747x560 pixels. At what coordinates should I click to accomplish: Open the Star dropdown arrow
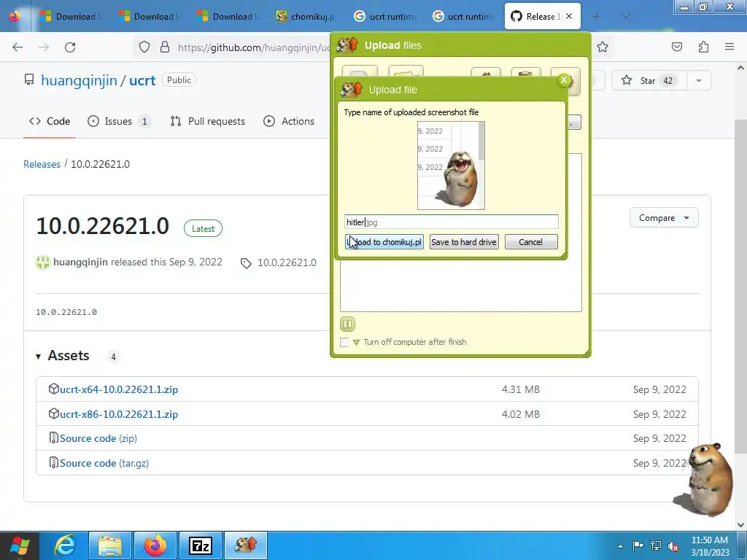(699, 80)
